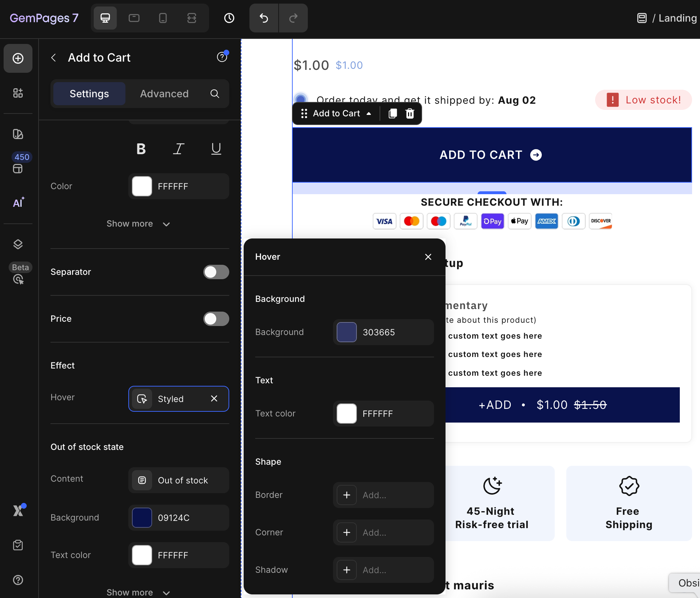Apply bold text formatting

pyautogui.click(x=141, y=149)
